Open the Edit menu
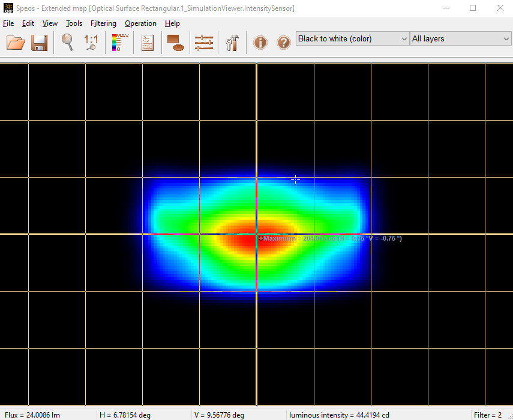Image resolution: width=513 pixels, height=420 pixels. (28, 23)
